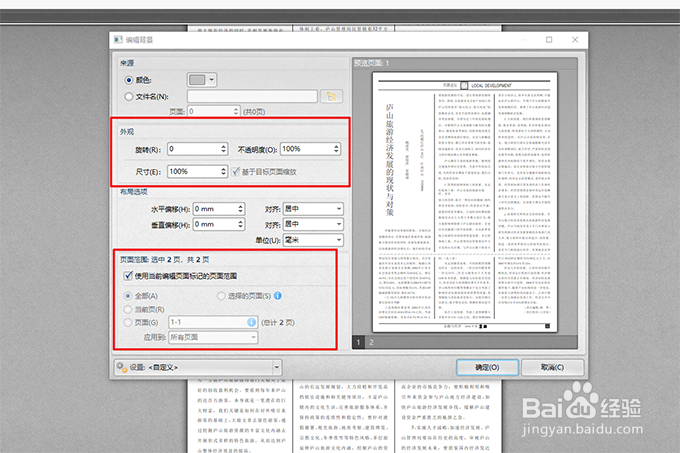
Task: Click the settings gear icon beside 设置
Action: click(121, 367)
